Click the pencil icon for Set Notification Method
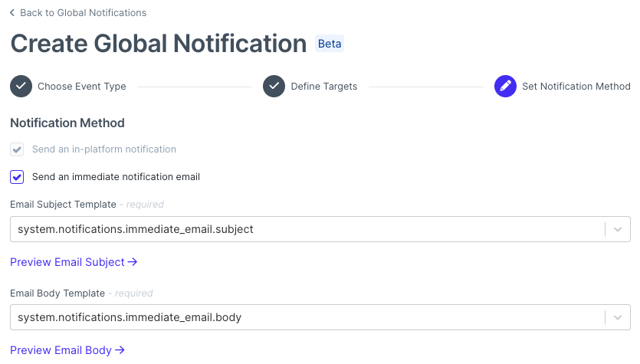 (505, 86)
